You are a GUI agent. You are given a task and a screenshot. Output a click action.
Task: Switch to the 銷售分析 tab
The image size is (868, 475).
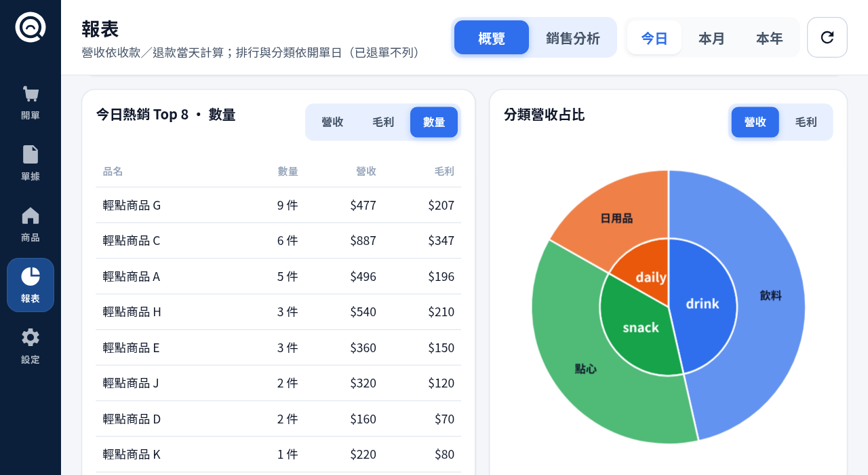point(573,37)
